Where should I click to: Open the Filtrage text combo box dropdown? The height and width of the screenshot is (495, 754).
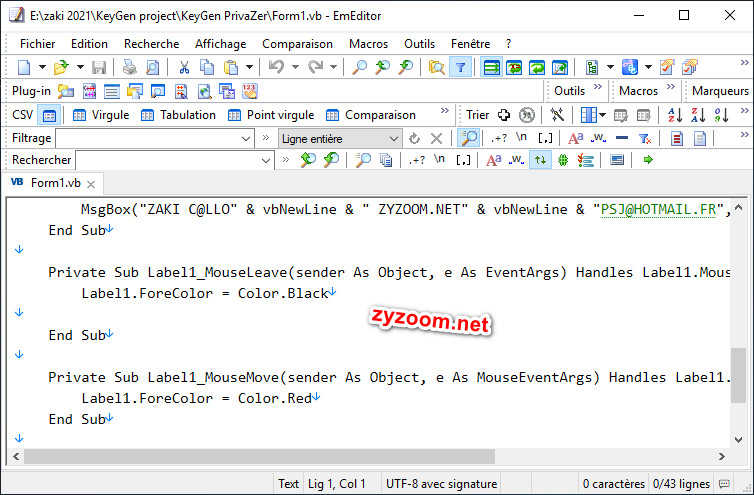246,139
